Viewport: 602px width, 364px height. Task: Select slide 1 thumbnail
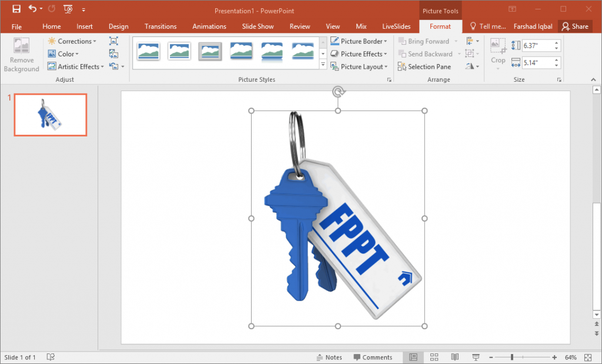50,115
